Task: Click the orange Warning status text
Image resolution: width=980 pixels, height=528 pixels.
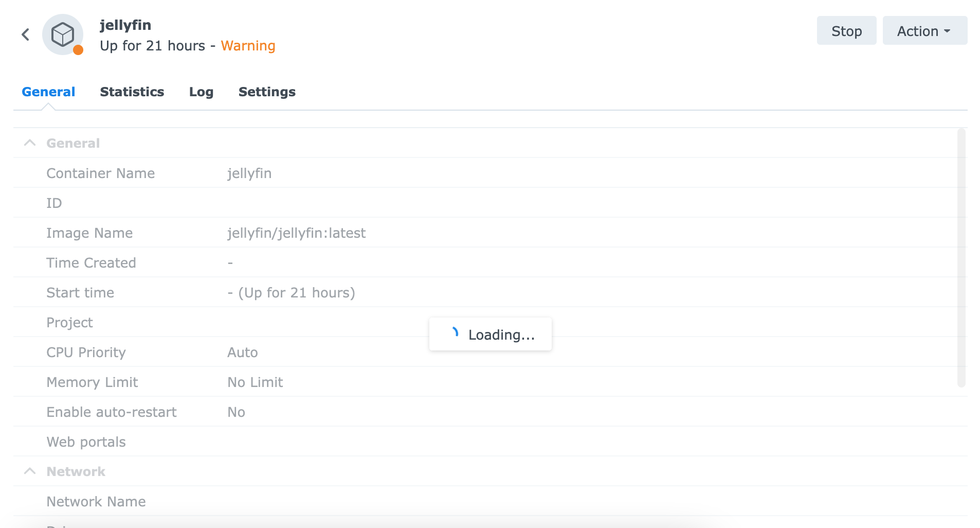Action: click(248, 46)
